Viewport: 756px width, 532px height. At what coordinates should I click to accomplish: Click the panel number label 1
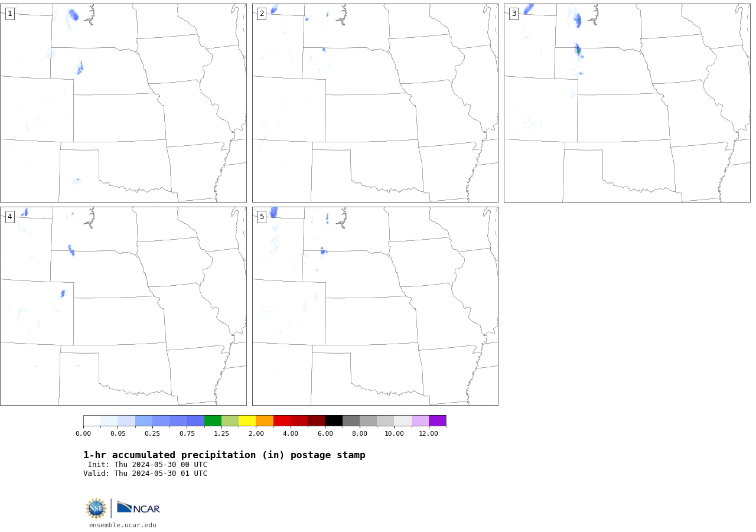tap(10, 14)
